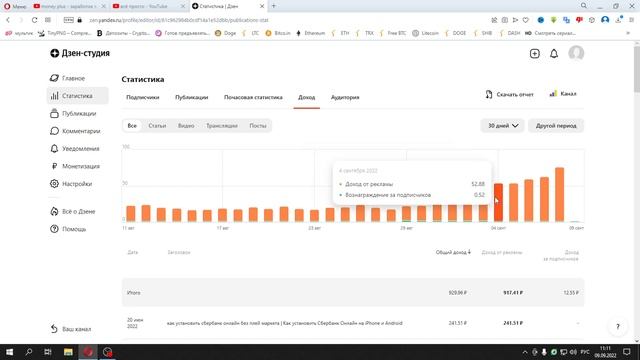Image resolution: width=640 pixels, height=360 pixels.
Task: Click the Итого row total 929.96 ₽
Action: coord(458,293)
